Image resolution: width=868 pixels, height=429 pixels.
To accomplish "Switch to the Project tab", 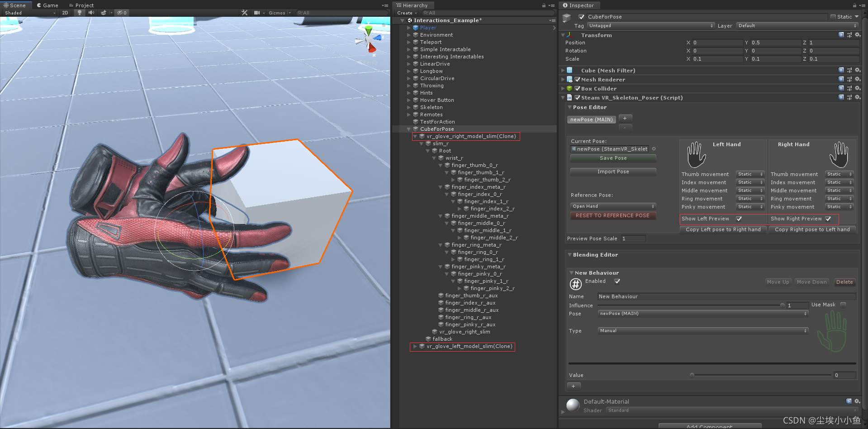I will coord(81,5).
